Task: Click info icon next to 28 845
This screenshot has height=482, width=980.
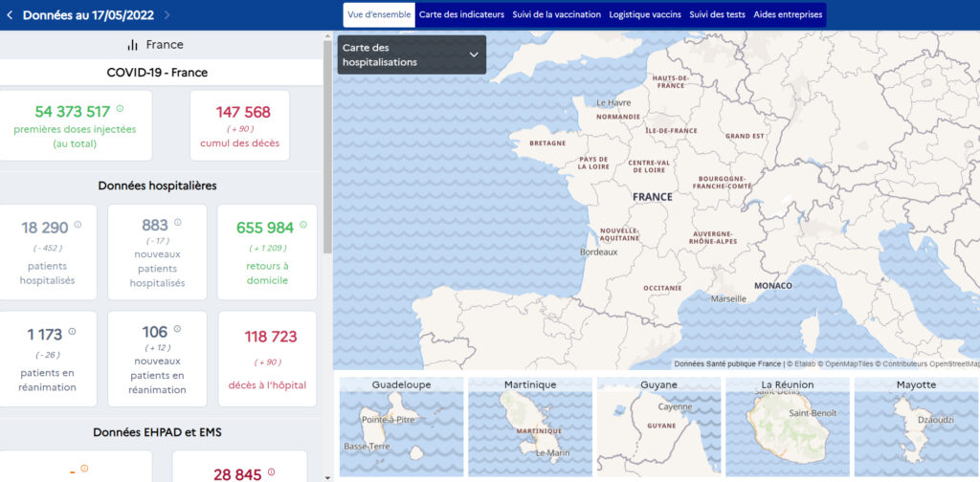Action: click(271, 471)
